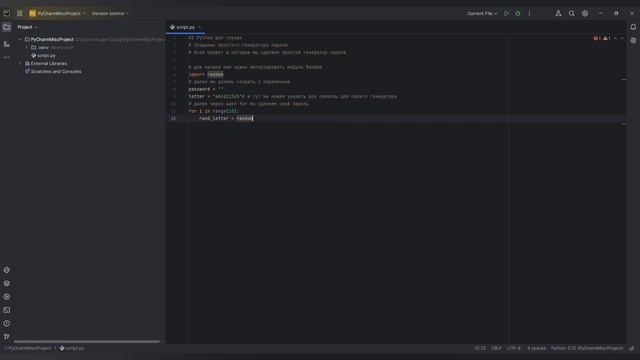
Task: Open the Version control dropdown
Action: click(x=110, y=13)
